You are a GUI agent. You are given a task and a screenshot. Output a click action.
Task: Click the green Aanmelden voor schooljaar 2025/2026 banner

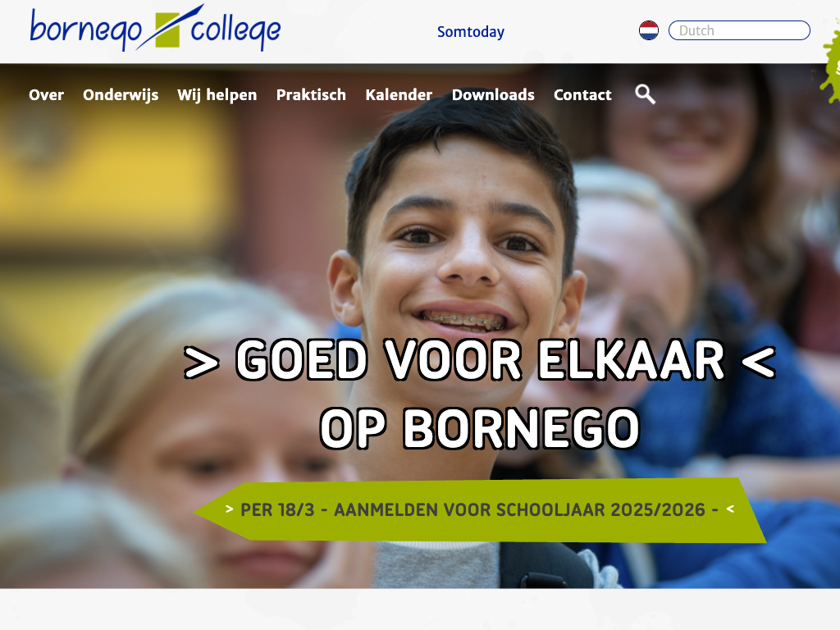point(479,510)
